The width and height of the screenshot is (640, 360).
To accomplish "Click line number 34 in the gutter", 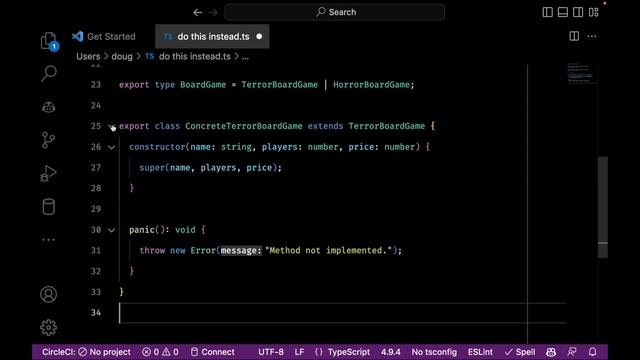I will click(x=96, y=313).
